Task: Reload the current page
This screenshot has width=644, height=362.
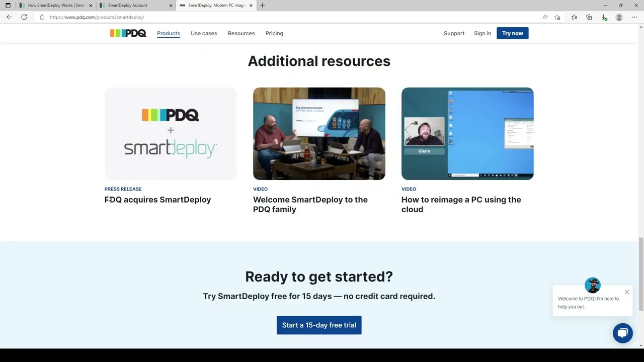Action: click(x=24, y=17)
